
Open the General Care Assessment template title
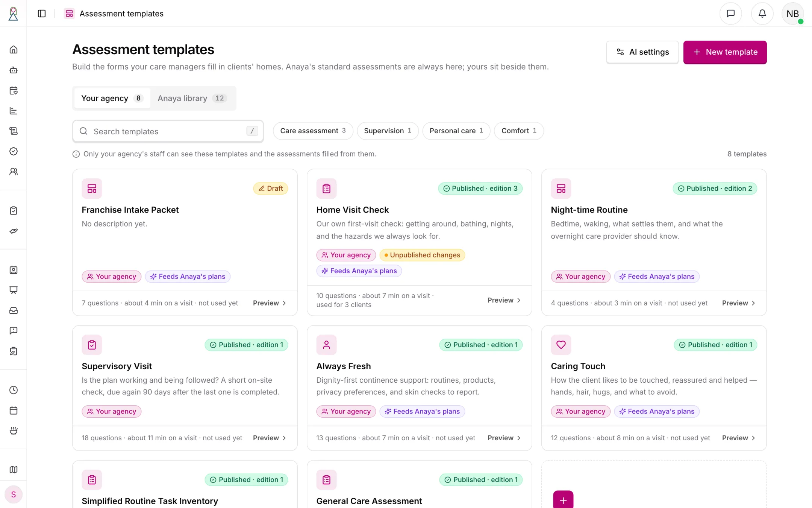[x=369, y=501]
